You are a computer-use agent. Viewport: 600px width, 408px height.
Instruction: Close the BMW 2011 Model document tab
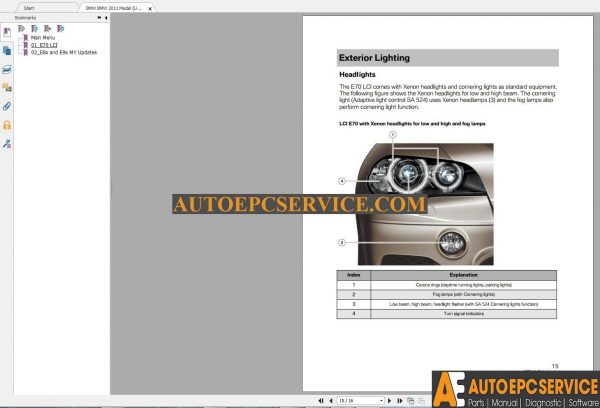point(150,8)
